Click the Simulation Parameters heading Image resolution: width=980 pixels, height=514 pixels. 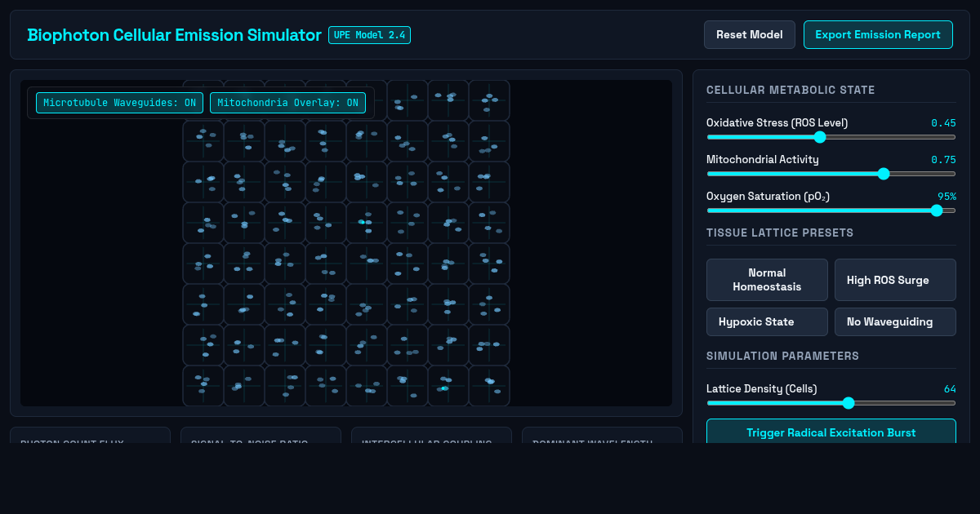click(782, 356)
